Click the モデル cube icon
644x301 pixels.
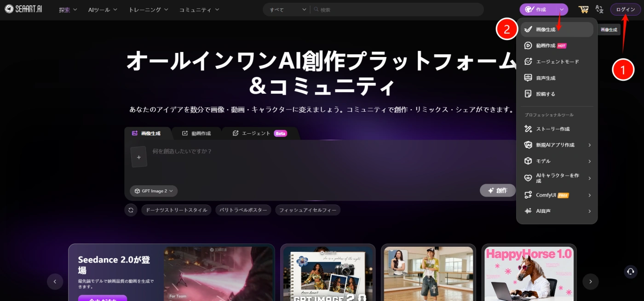click(x=528, y=161)
